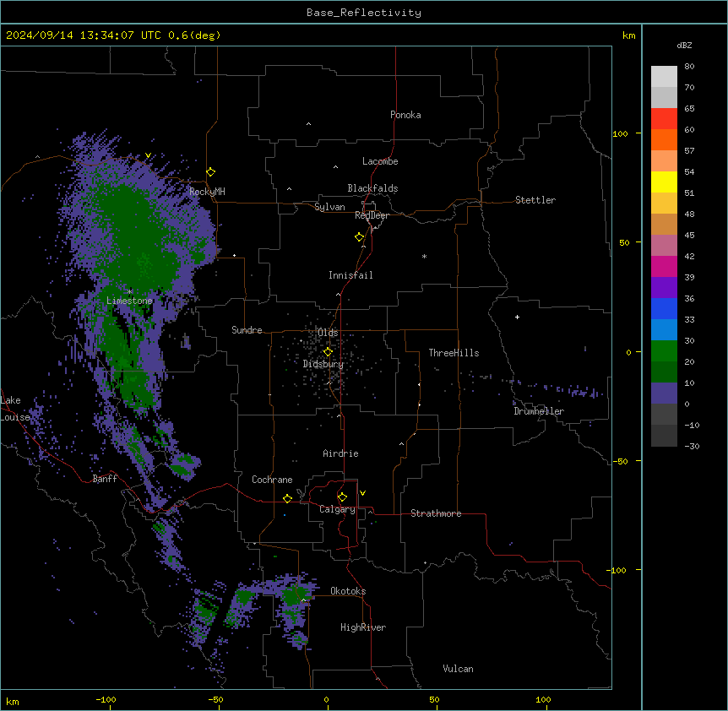This screenshot has height=711, width=728.
Task: Click the white asterisk marker east of Innisfail
Action: [x=424, y=256]
